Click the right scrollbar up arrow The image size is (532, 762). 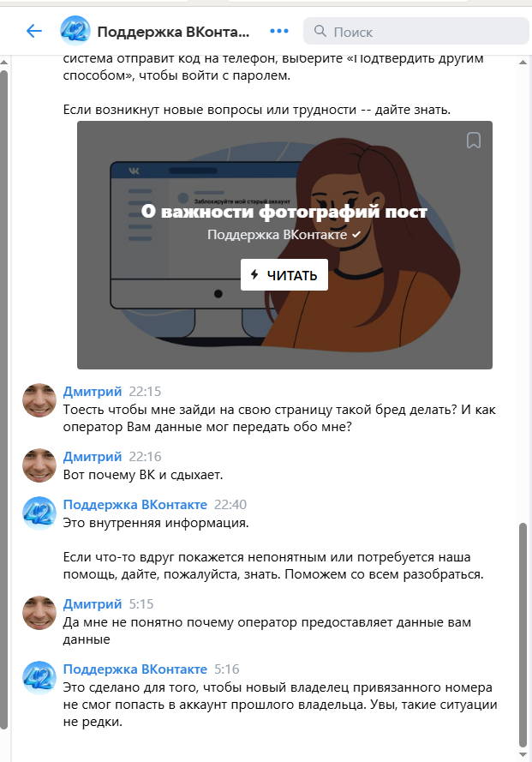pyautogui.click(x=523, y=63)
